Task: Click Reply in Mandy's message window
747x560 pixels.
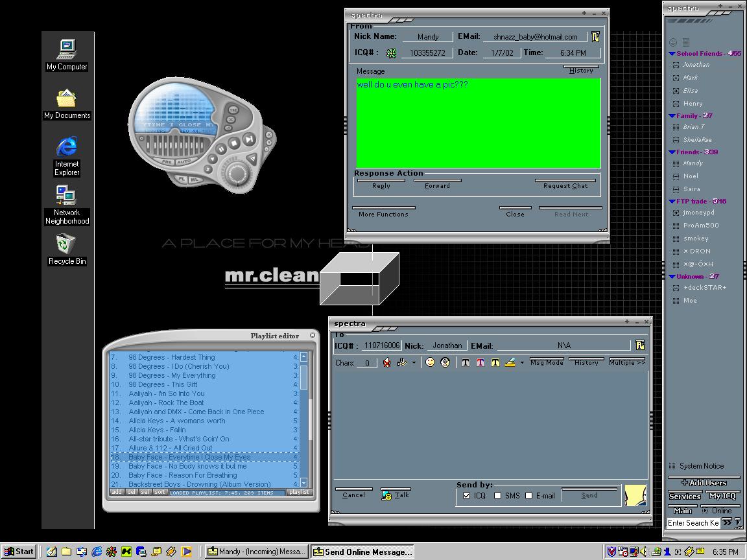Action: pyautogui.click(x=381, y=185)
